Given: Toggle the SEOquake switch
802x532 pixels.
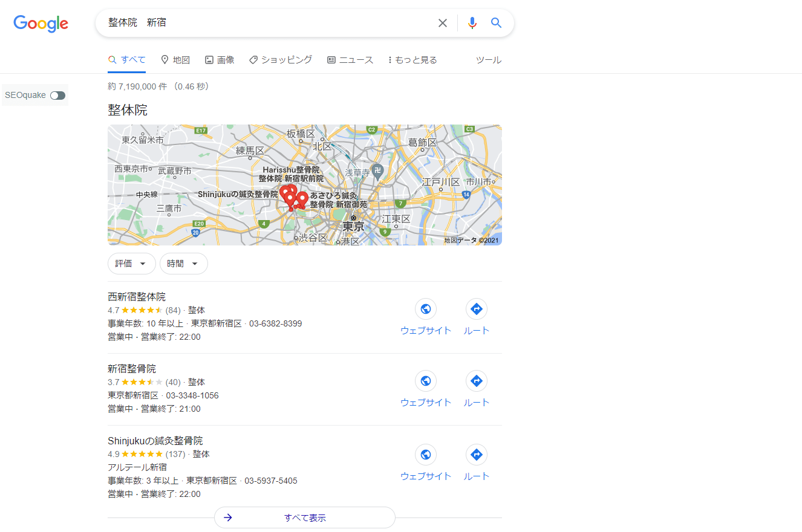Looking at the screenshot, I should 57,96.
